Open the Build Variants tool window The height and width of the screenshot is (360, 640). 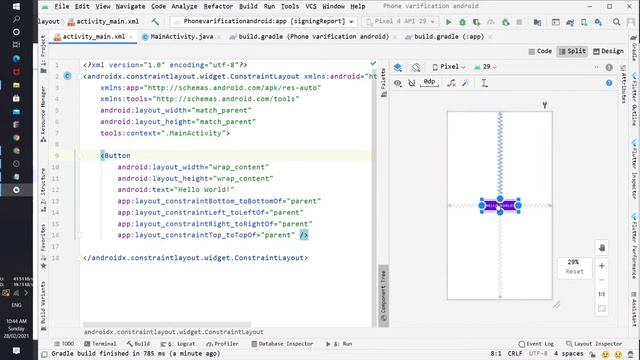(43, 306)
